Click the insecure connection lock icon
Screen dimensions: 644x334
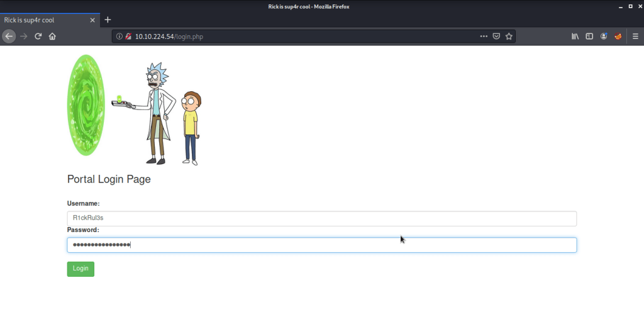[x=128, y=36]
